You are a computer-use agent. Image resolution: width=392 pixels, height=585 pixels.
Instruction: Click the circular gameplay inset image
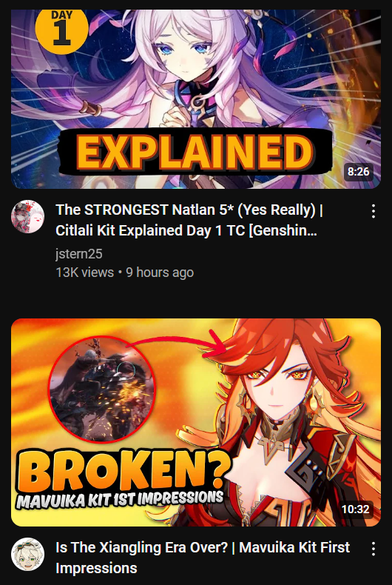click(x=102, y=389)
